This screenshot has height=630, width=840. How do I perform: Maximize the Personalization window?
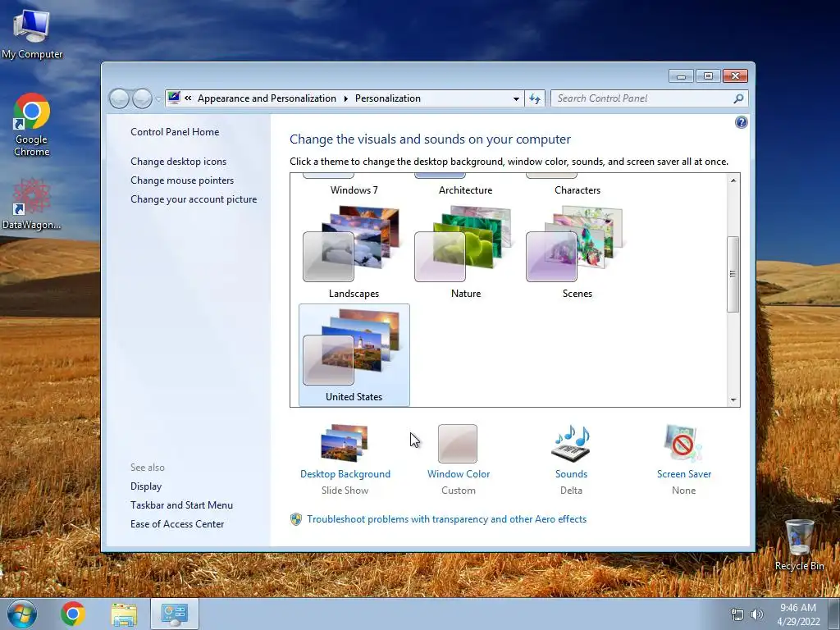coord(708,76)
